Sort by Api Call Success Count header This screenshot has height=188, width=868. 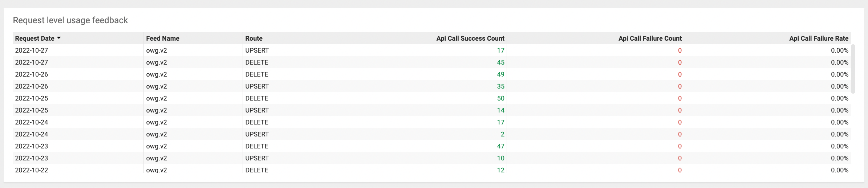(x=470, y=38)
